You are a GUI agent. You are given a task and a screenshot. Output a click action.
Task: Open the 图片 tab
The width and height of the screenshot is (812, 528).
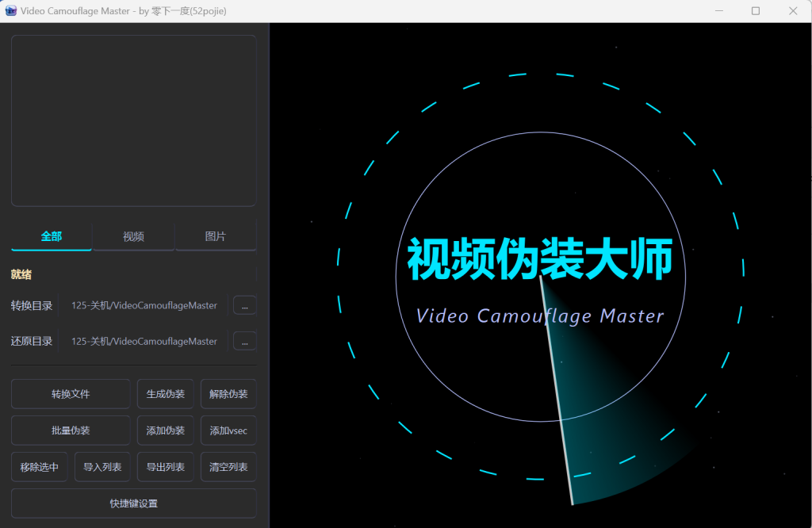[216, 236]
